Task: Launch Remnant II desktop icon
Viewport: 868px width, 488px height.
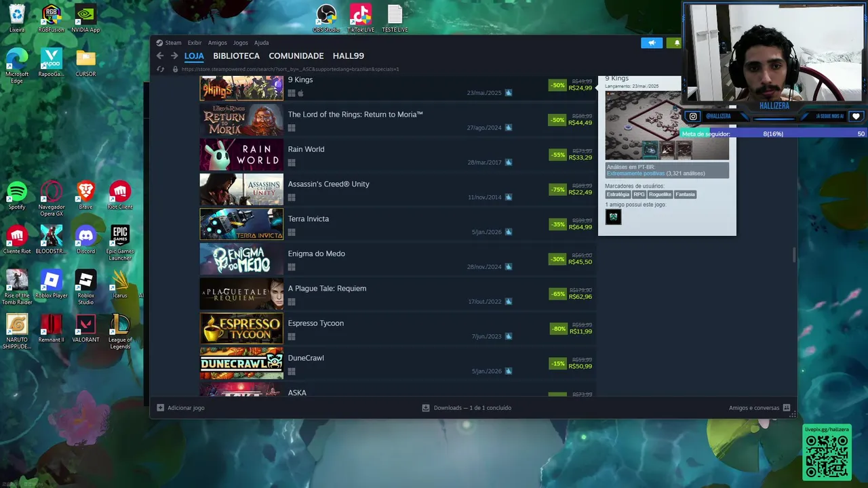Action: point(52,328)
